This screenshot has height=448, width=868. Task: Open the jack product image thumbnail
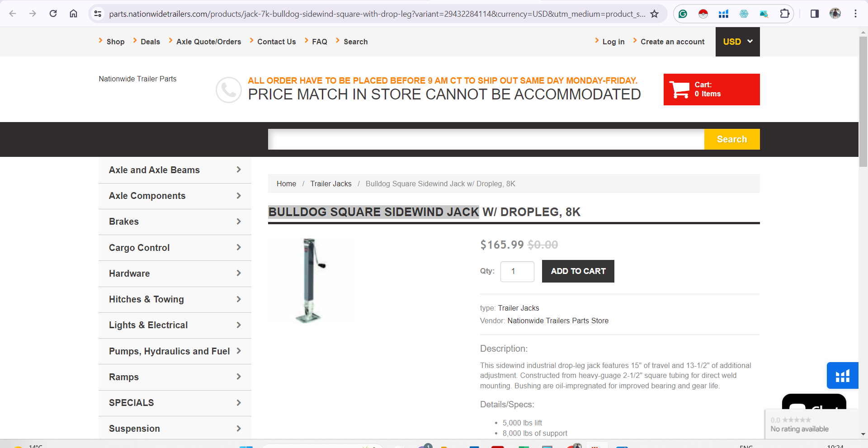tap(310, 280)
